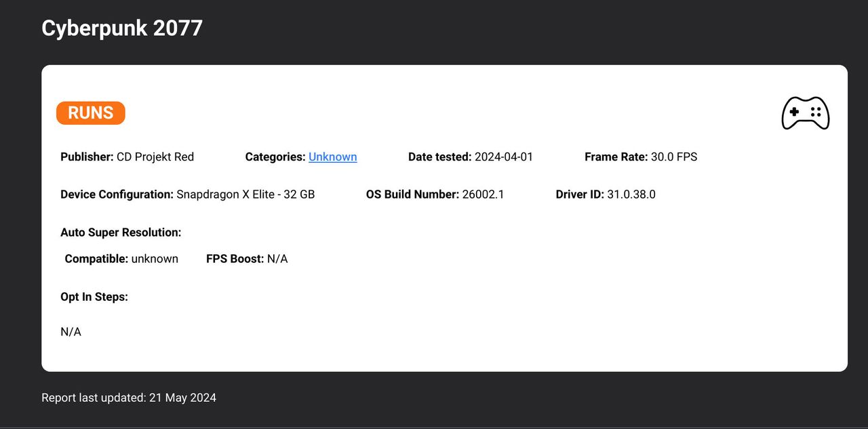Viewport: 868px width, 429px height.
Task: Click the Opt In Steps heading
Action: click(94, 297)
